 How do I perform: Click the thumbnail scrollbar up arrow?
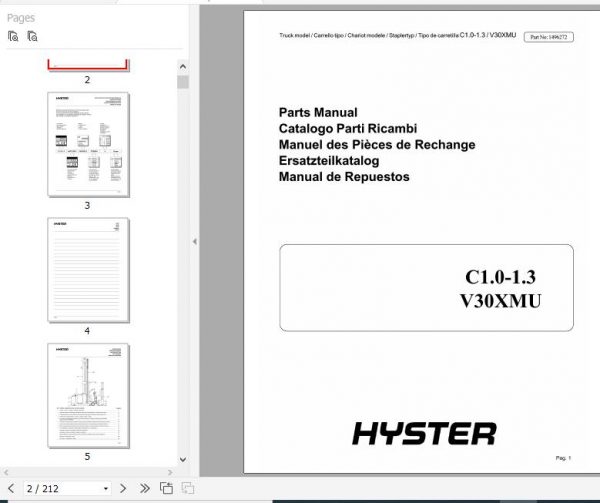(x=183, y=67)
